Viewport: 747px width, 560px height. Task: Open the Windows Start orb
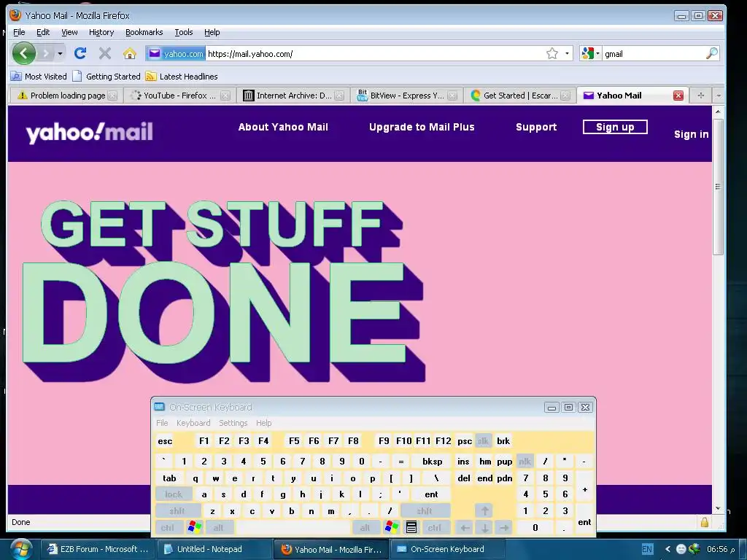click(21, 548)
